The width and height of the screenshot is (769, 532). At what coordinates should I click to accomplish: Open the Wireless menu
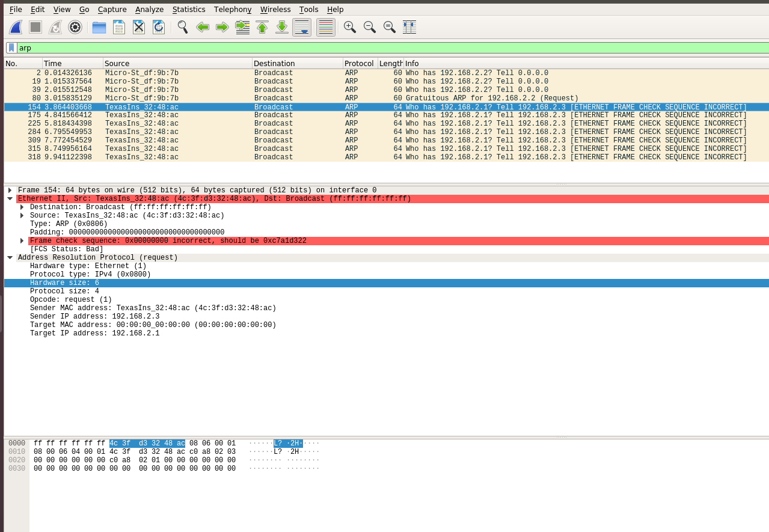click(275, 9)
